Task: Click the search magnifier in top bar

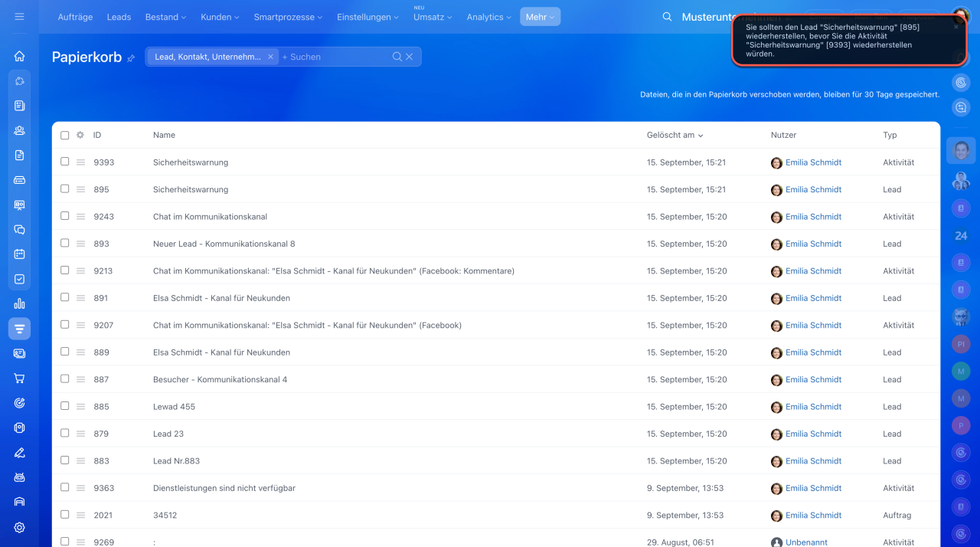Action: (x=667, y=17)
